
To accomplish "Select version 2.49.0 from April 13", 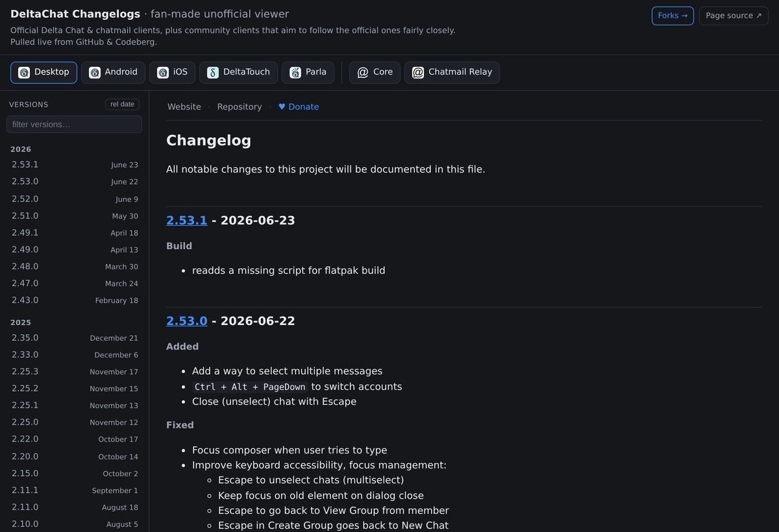I will (74, 250).
